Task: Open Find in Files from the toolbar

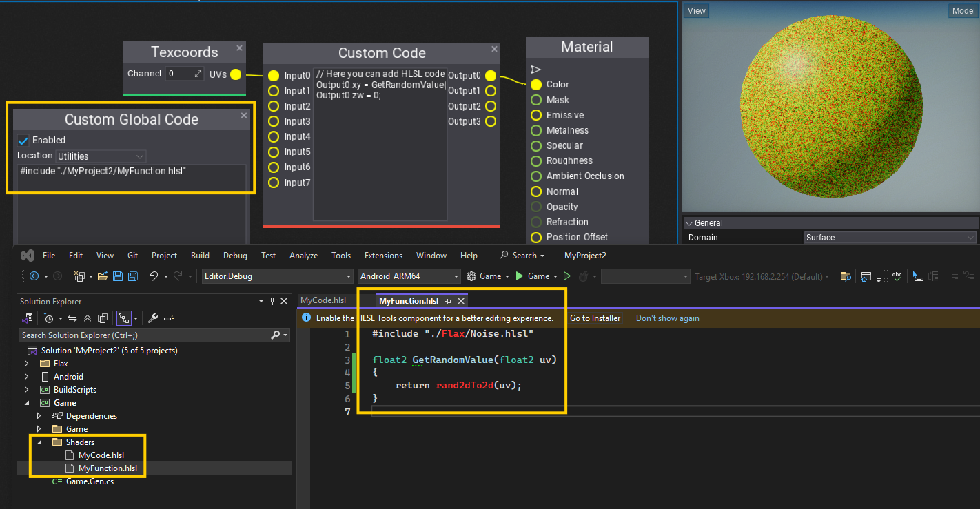Action: click(846, 276)
